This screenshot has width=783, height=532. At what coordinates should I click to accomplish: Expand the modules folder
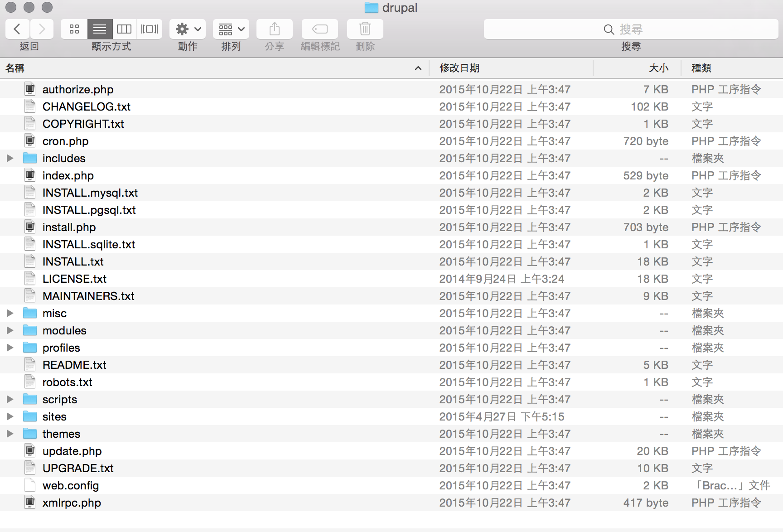point(10,330)
